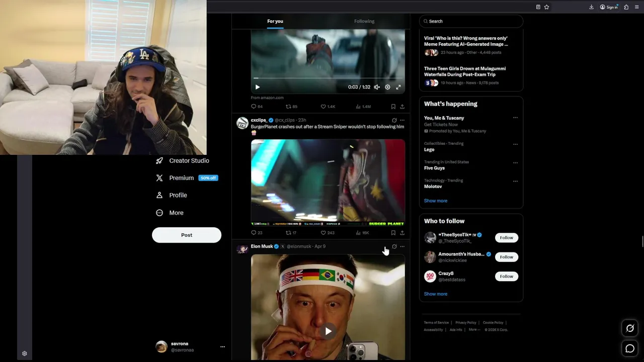Image resolution: width=644 pixels, height=362 pixels.
Task: Repost the cxclips_ post with 17 reposts
Action: pyautogui.click(x=291, y=233)
